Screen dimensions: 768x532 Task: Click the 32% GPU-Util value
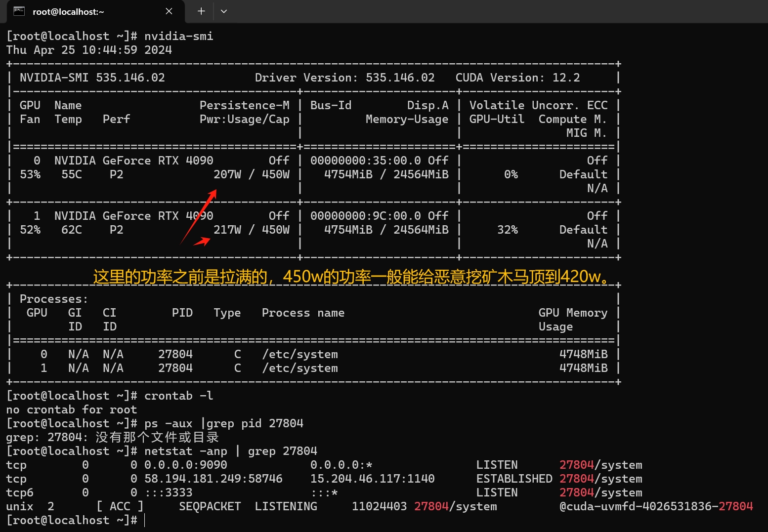coord(507,230)
